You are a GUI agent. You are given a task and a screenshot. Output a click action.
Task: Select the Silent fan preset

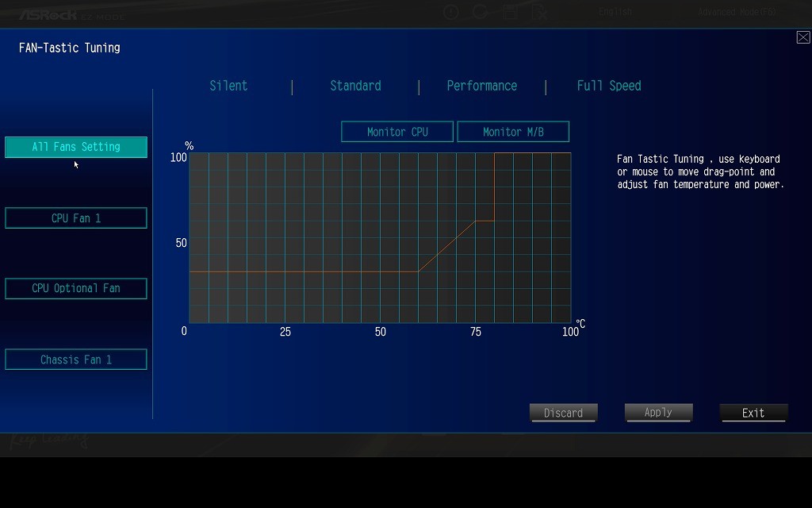point(228,86)
